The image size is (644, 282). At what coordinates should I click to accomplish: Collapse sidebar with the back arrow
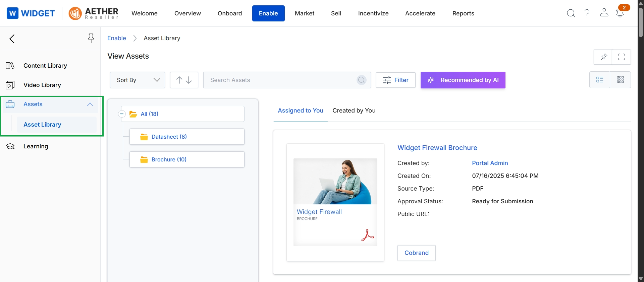coord(12,39)
